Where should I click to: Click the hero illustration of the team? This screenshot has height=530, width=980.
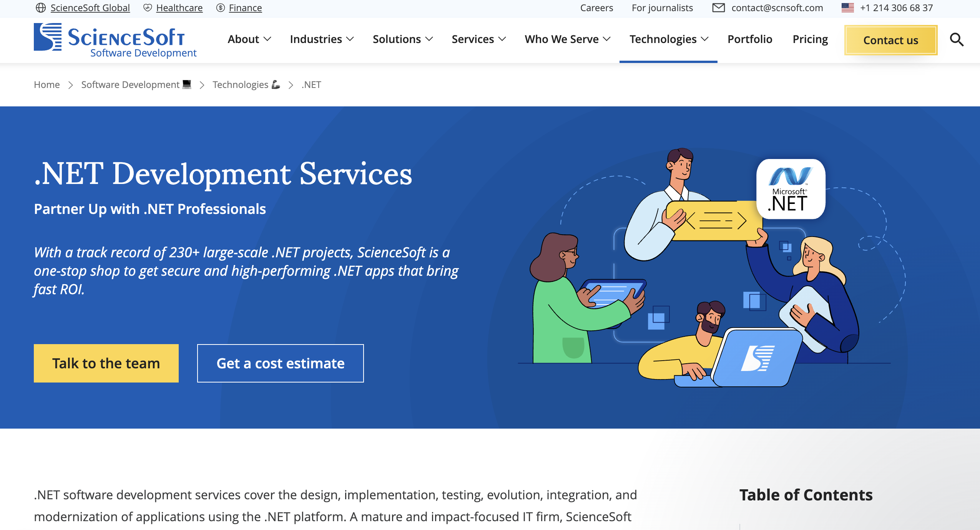pos(711,268)
